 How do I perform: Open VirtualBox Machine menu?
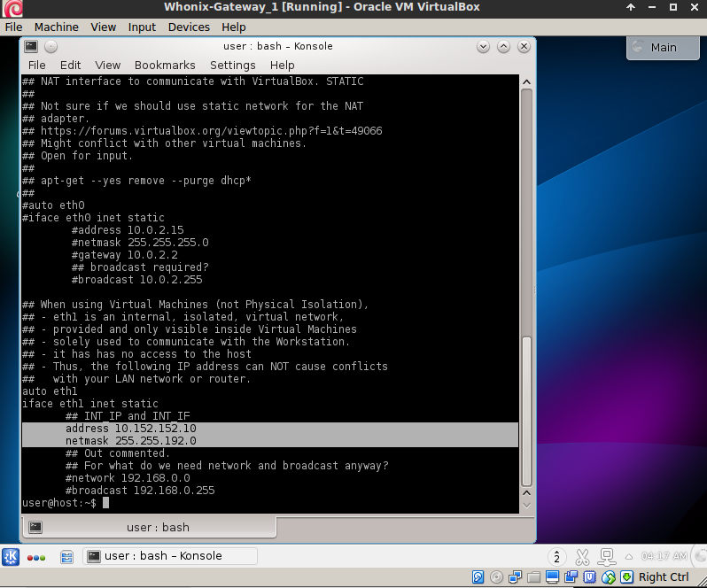pos(57,27)
